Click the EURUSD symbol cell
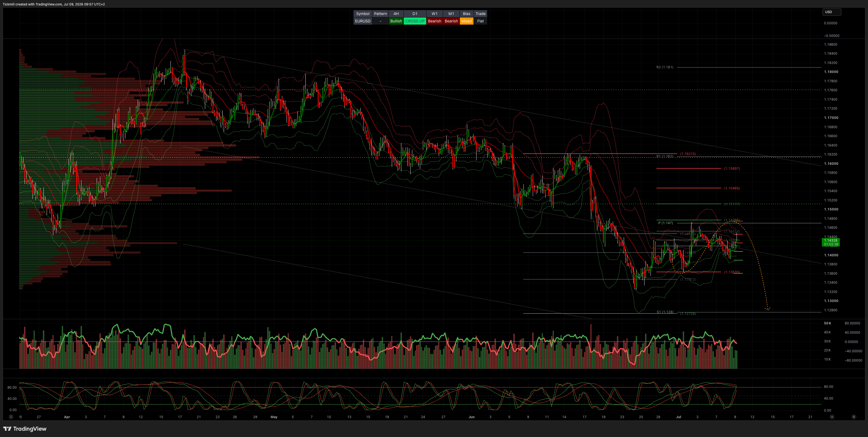This screenshot has height=437, width=868. tap(363, 21)
